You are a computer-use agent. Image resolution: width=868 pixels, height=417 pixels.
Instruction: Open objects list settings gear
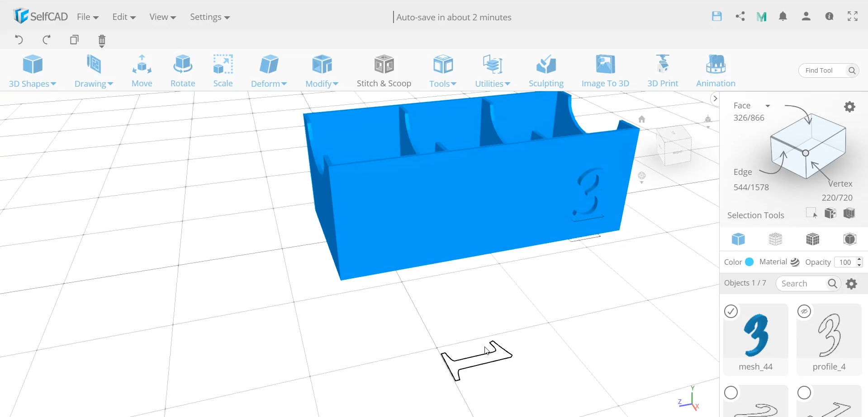pyautogui.click(x=851, y=284)
